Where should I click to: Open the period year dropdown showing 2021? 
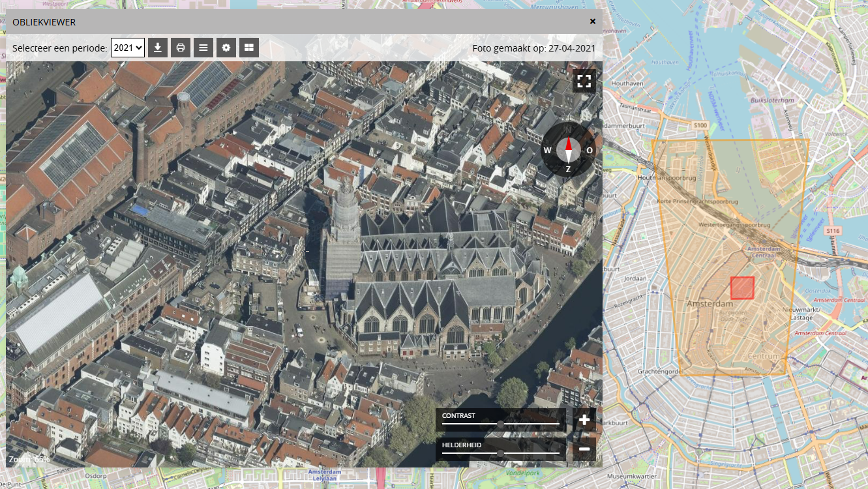point(128,48)
